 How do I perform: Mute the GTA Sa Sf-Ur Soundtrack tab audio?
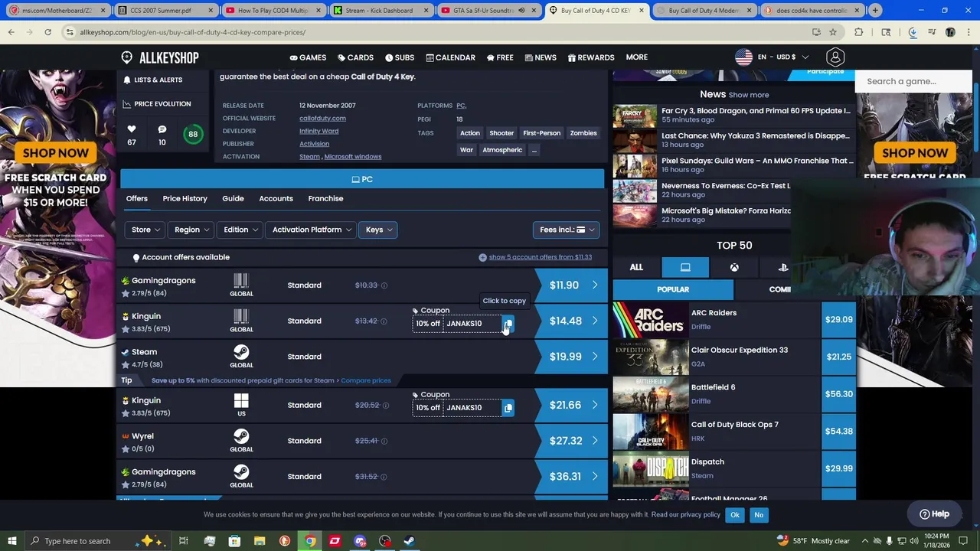521,11
